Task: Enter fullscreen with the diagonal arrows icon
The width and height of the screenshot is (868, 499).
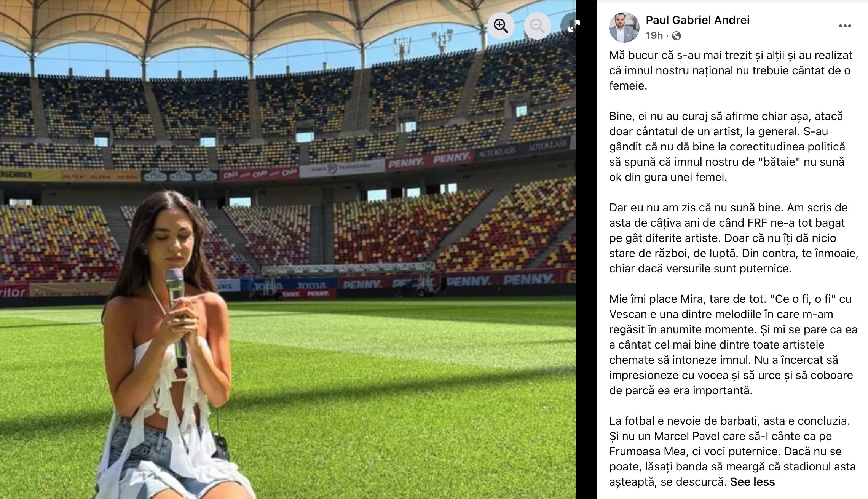Action: (569, 26)
